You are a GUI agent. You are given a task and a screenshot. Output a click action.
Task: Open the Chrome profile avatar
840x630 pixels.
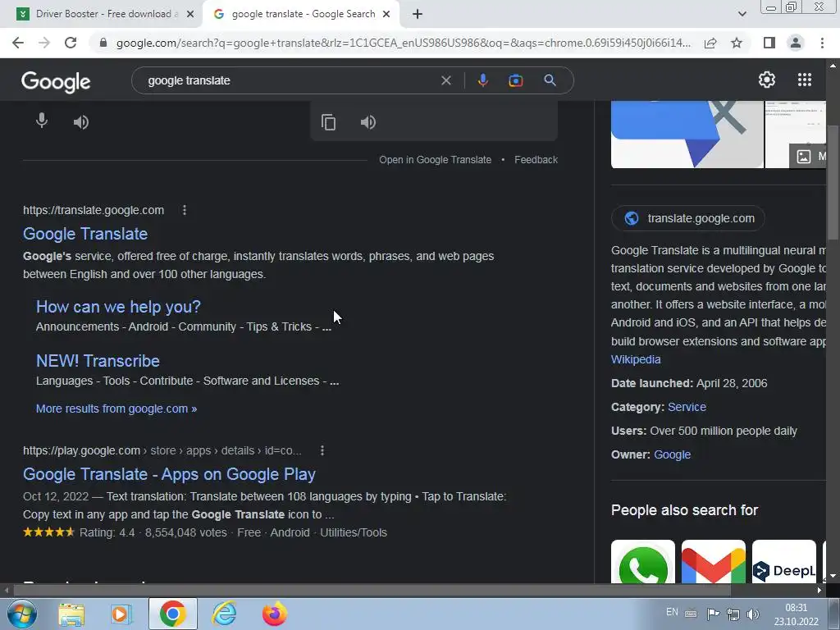click(796, 43)
